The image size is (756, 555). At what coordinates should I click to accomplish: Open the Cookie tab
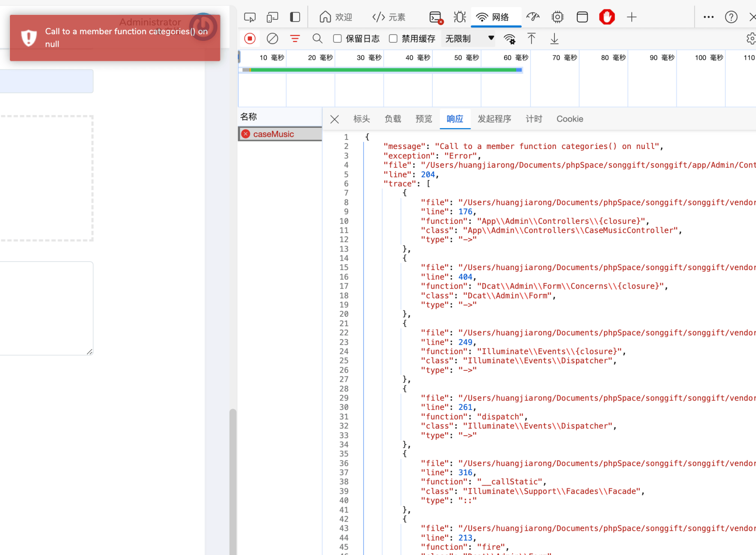(570, 119)
